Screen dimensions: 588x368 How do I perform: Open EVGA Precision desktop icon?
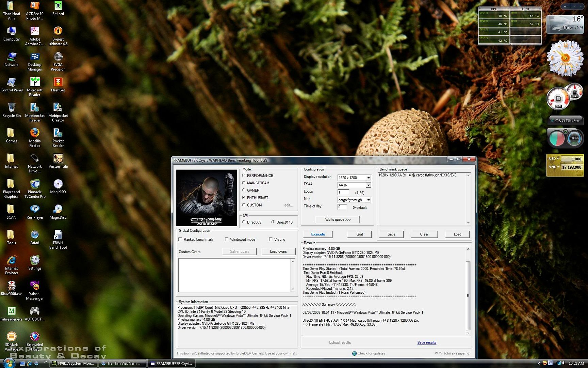pyautogui.click(x=58, y=62)
